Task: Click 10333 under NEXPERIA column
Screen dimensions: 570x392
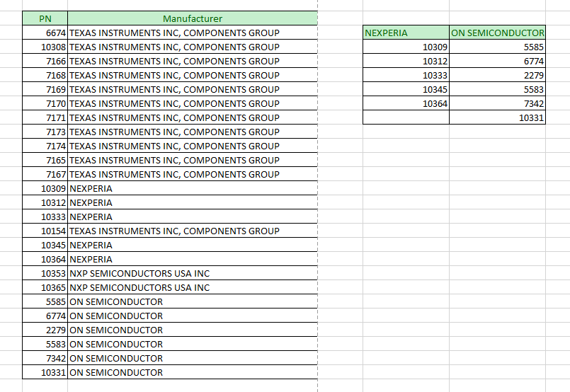Action: 406,75
